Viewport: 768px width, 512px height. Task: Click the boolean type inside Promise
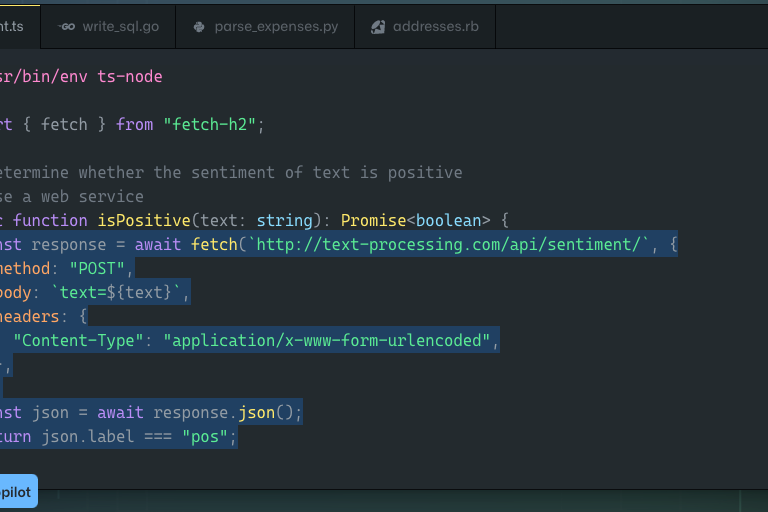click(x=449, y=220)
